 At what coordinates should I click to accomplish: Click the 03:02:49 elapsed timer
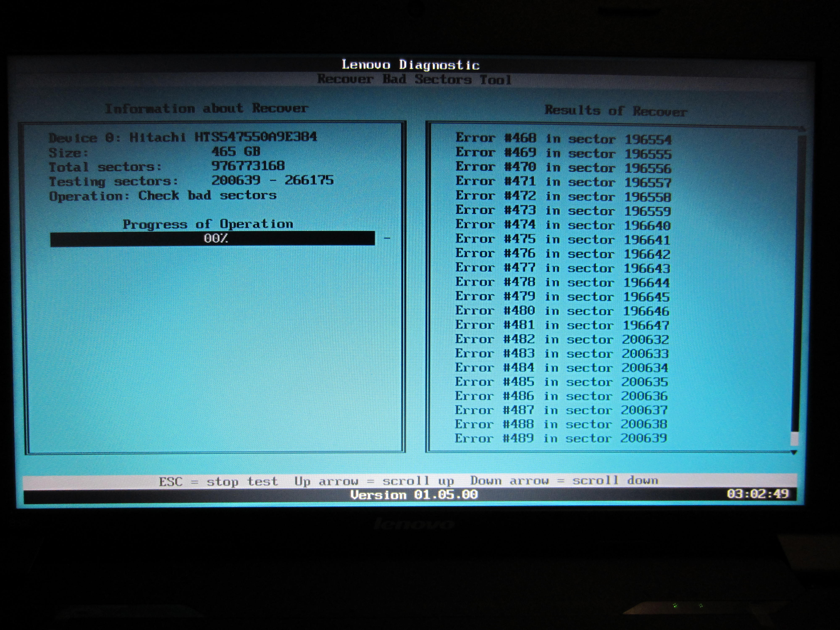pyautogui.click(x=758, y=494)
